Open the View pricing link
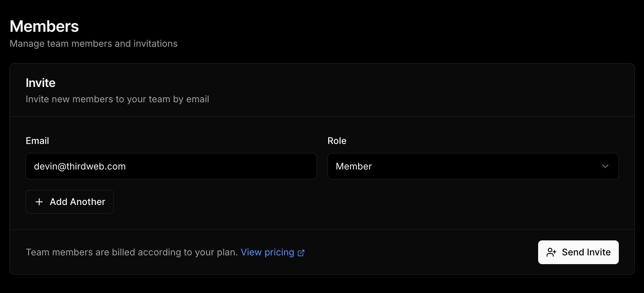 [x=267, y=252]
